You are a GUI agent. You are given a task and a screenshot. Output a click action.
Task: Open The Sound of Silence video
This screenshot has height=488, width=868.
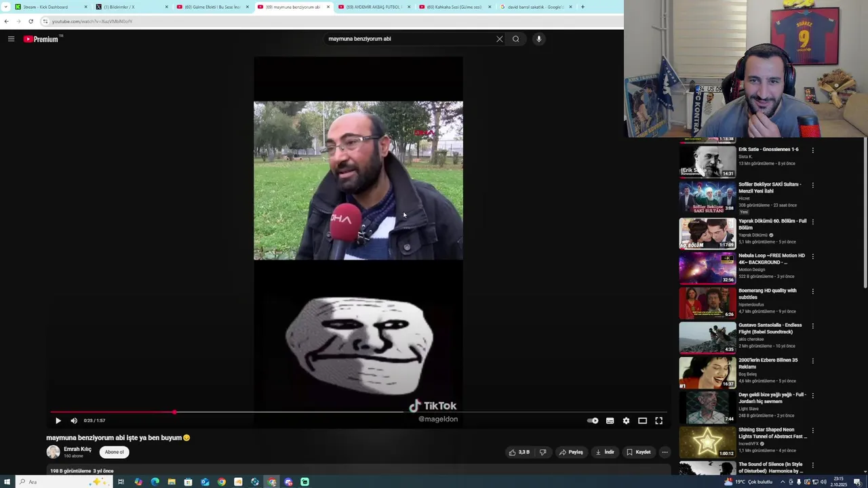tap(770, 468)
